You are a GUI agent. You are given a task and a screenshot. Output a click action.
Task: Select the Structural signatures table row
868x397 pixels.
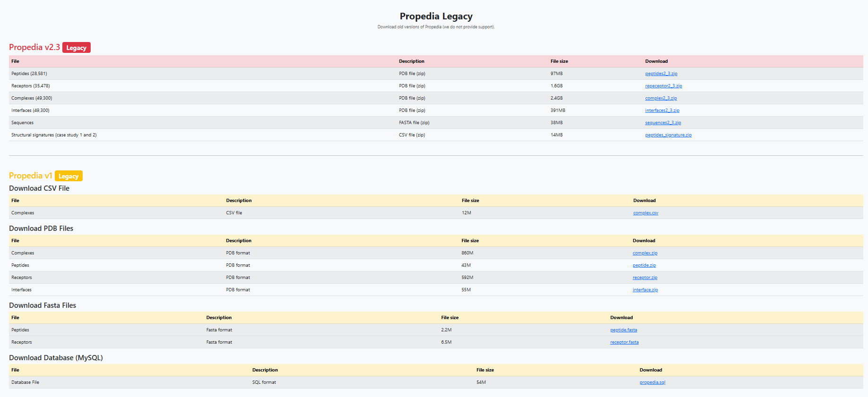(436, 135)
